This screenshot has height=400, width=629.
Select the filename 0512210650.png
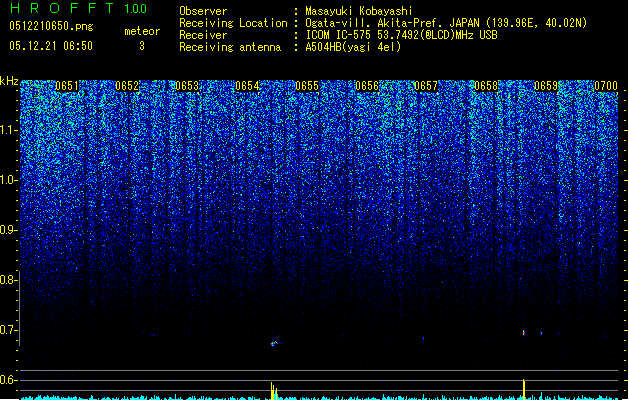coord(51,27)
